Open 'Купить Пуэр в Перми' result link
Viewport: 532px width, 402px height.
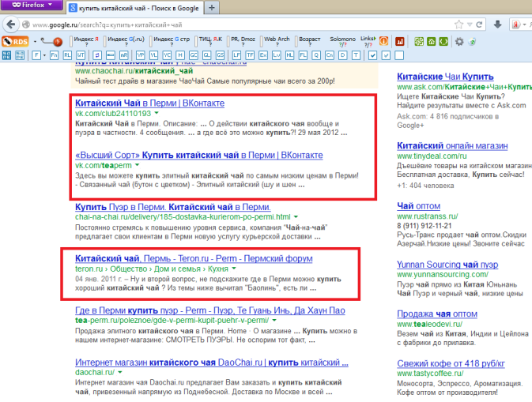[x=172, y=207]
